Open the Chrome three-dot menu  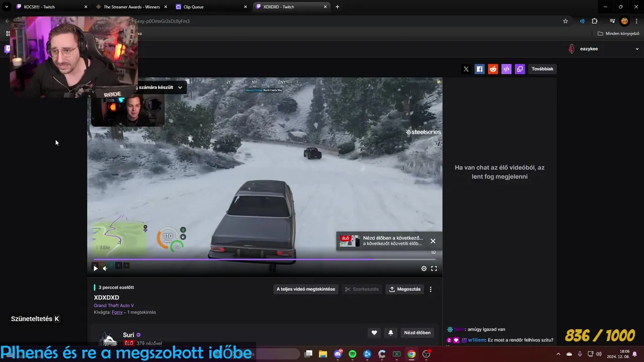[636, 21]
